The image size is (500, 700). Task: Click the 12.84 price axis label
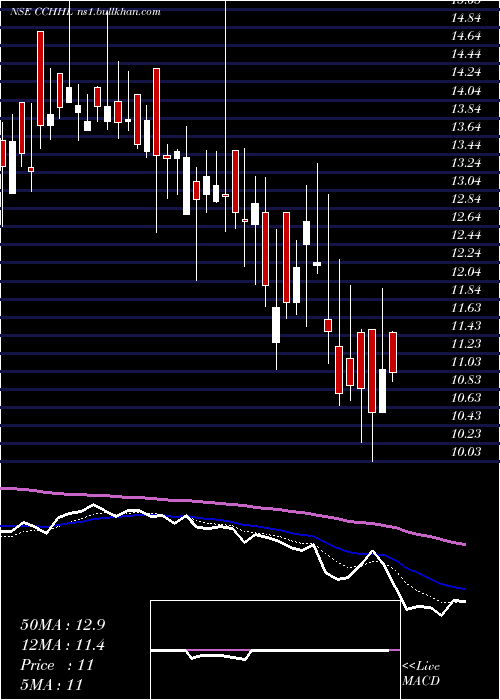point(467,199)
